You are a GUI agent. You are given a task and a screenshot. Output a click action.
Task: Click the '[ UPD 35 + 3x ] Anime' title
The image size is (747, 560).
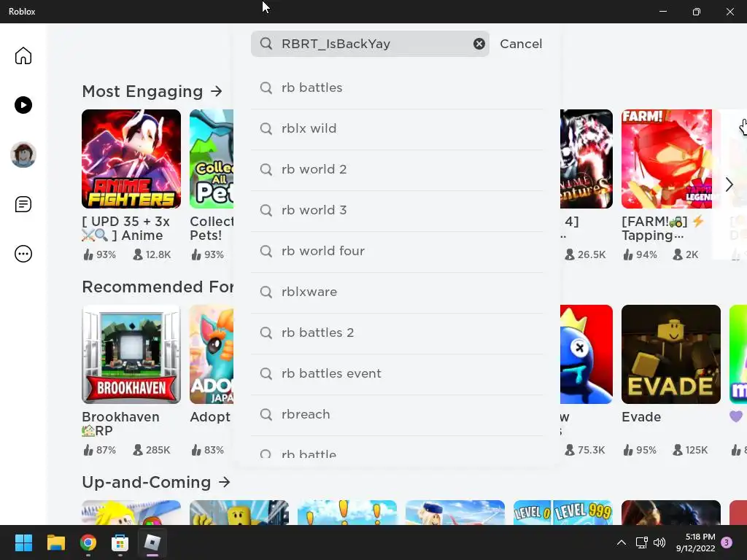125,228
